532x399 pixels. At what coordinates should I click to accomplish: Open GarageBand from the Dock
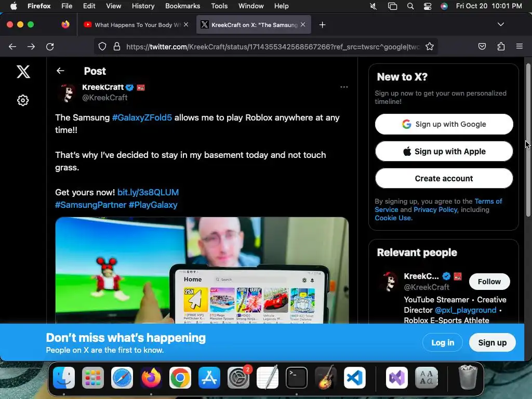click(x=326, y=378)
